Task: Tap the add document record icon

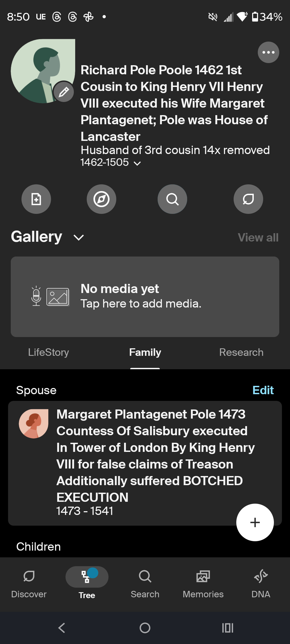Action: (x=36, y=199)
